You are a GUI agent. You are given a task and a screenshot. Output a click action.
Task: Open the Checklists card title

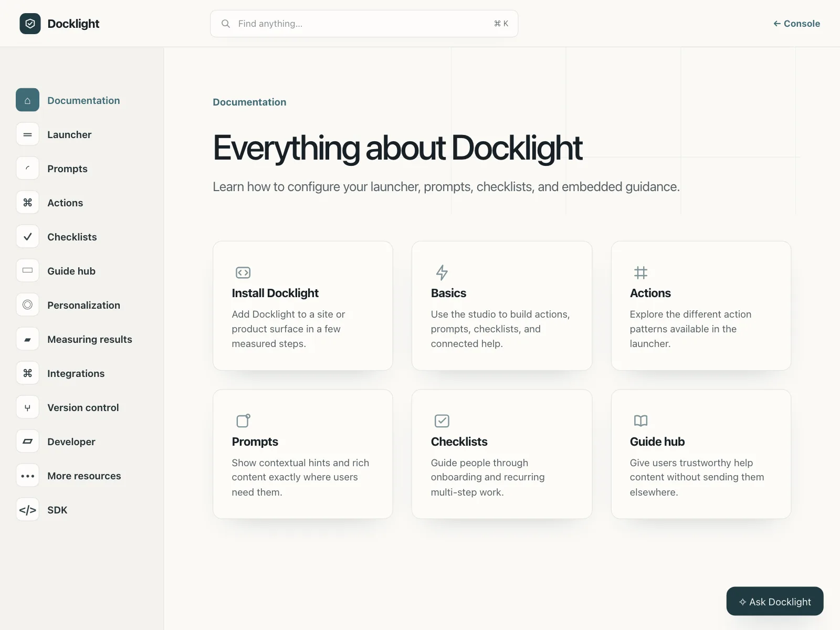pyautogui.click(x=459, y=442)
